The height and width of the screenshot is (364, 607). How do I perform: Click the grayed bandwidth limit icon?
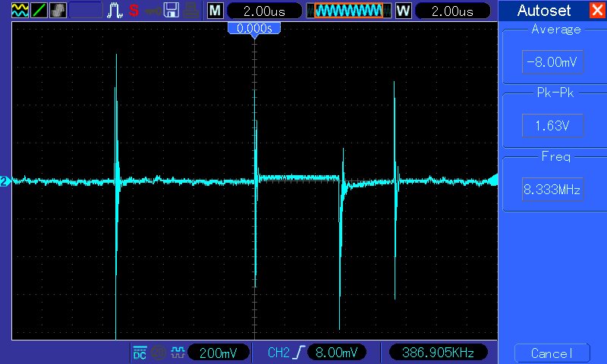tap(159, 353)
